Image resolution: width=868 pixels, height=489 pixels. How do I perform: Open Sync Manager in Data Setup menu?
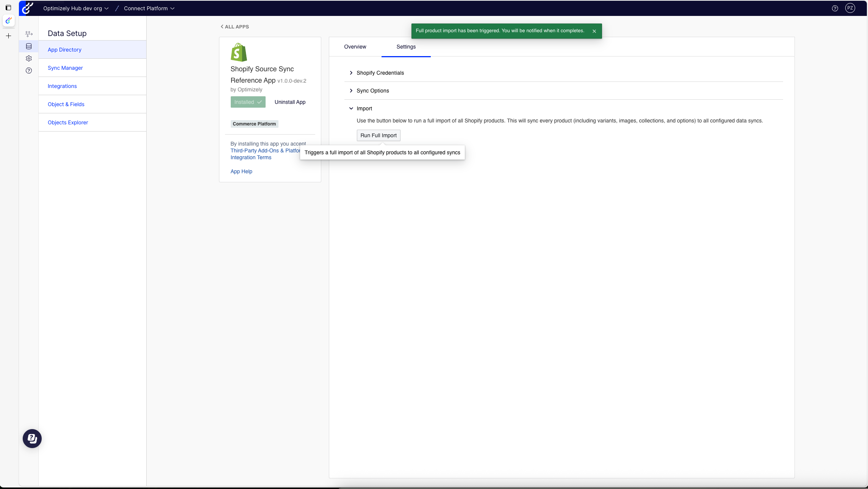65,68
